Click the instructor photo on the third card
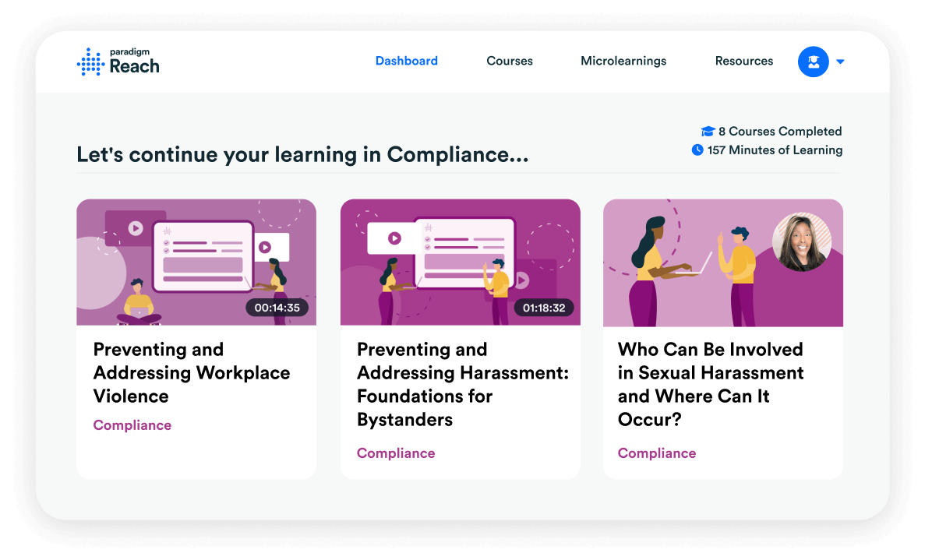 [801, 241]
